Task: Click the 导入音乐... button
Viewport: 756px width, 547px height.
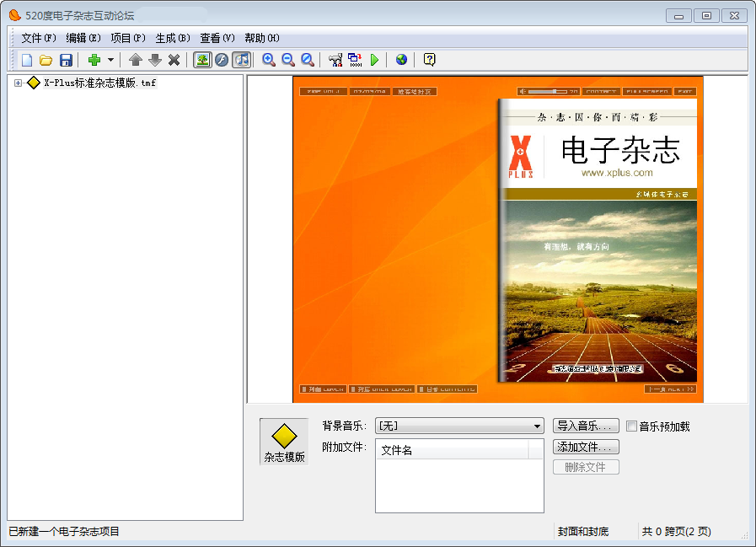Action: 586,426
